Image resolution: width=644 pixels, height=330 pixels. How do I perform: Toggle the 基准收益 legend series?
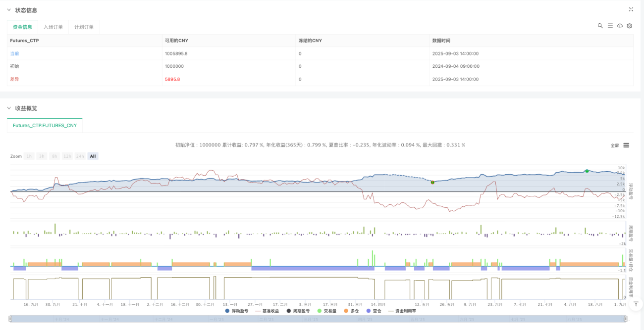(268, 311)
